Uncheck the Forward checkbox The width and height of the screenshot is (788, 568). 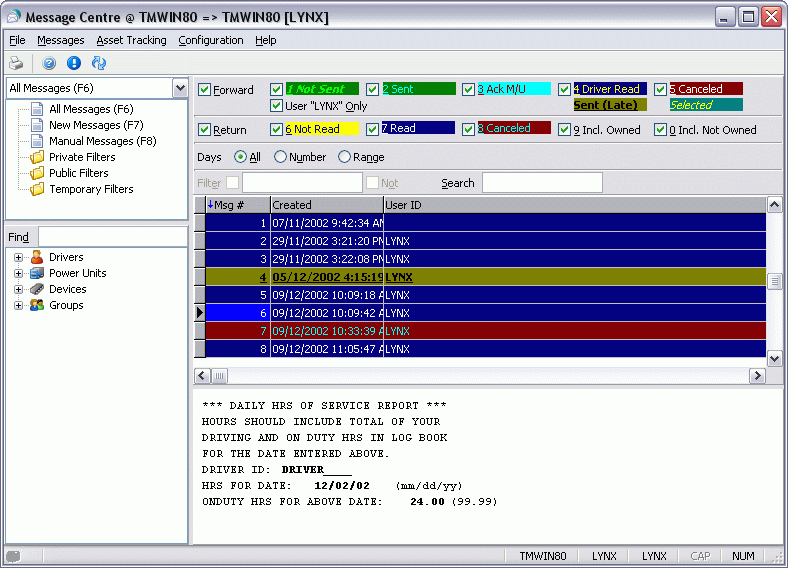[x=205, y=90]
